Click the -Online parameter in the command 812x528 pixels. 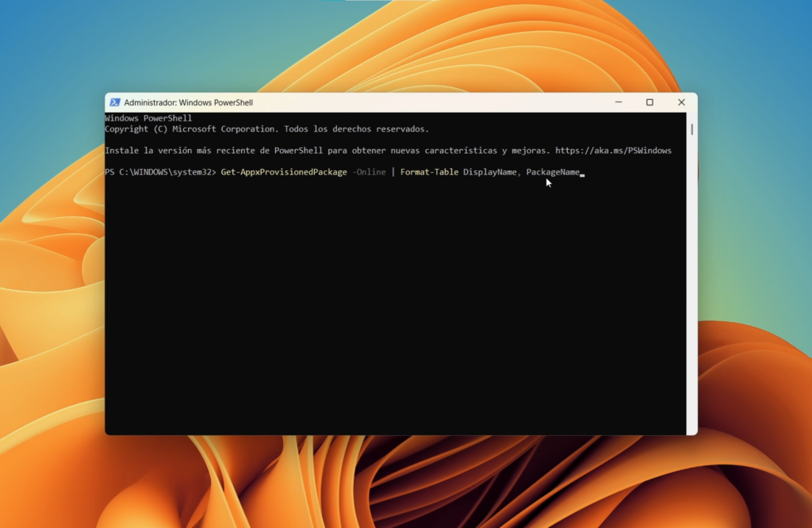[369, 172]
